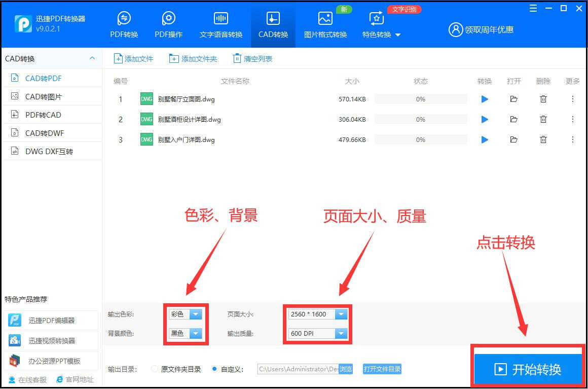Collapse the CAD转换 sidebar section

pos(92,58)
